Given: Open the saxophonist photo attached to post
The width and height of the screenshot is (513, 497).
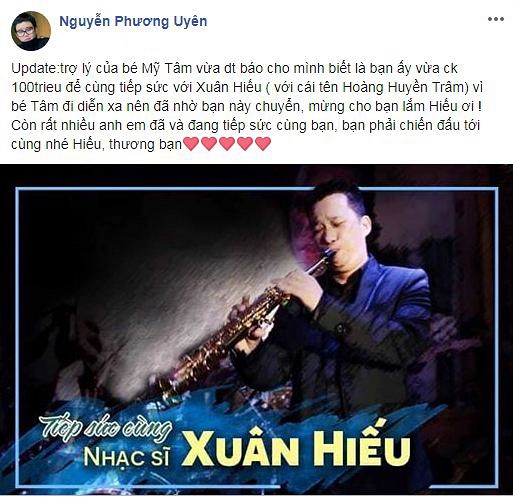Looking at the screenshot, I should (256, 329).
